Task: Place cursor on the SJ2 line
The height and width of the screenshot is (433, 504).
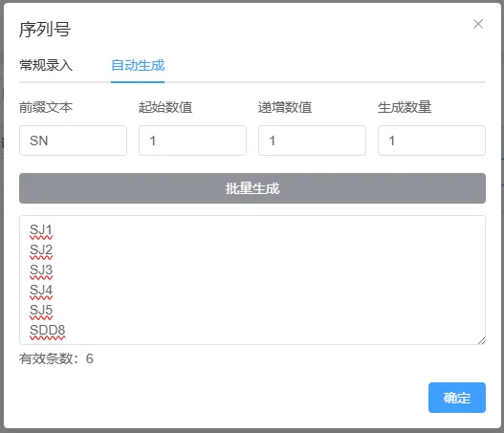Action: click(41, 250)
